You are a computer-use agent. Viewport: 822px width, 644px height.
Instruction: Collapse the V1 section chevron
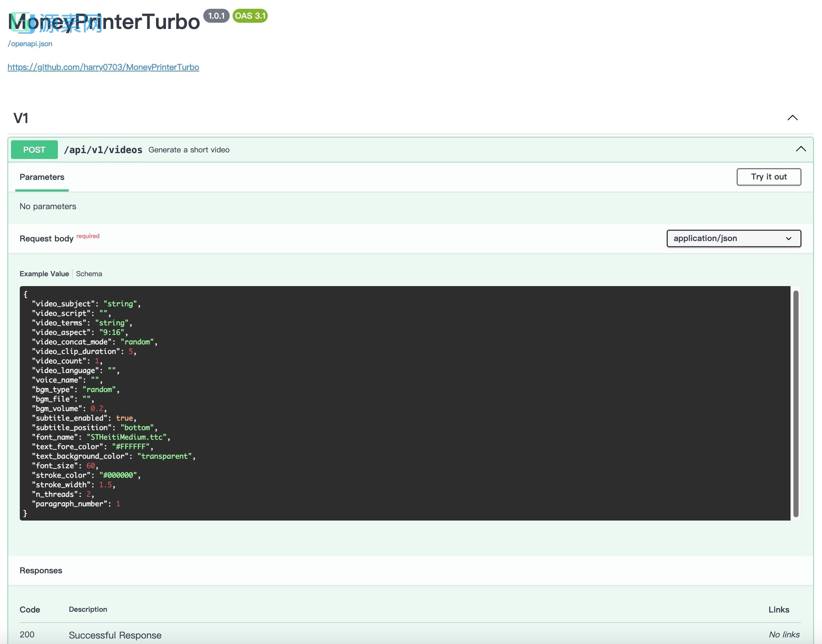pyautogui.click(x=792, y=118)
